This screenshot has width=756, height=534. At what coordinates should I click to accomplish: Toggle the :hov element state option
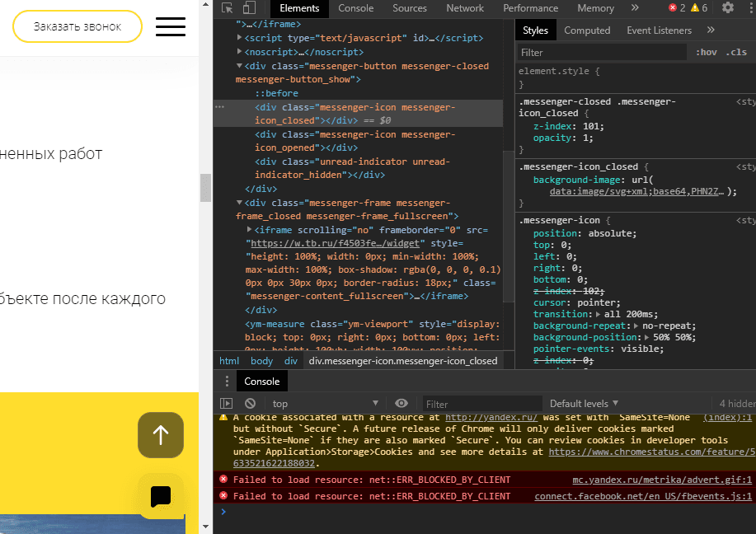[x=706, y=52]
